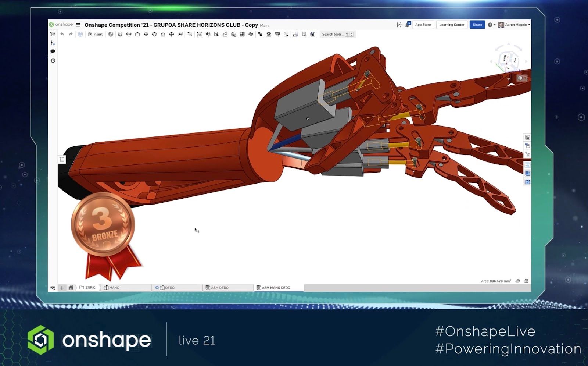Open the versions and history icon

[x=53, y=61]
